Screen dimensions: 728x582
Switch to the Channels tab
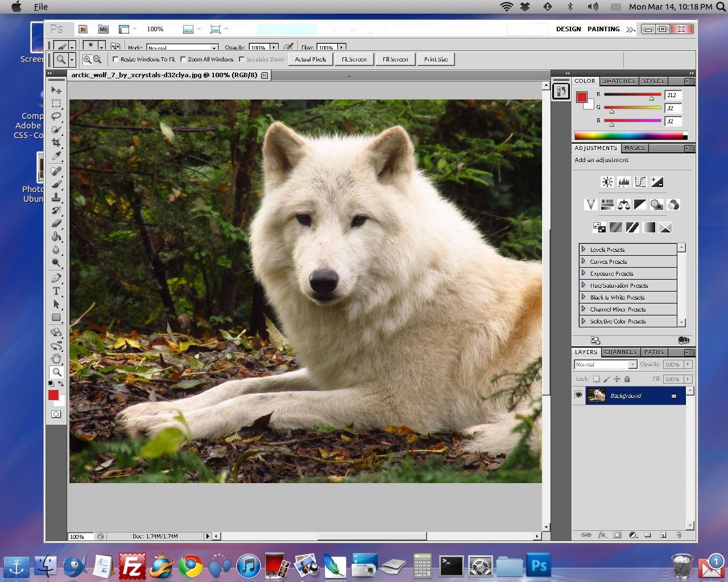[x=620, y=352]
